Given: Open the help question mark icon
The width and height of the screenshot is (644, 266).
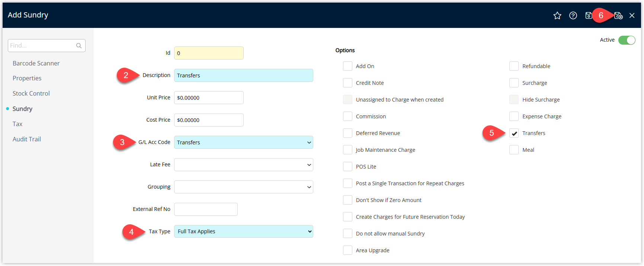Looking at the screenshot, I should (x=573, y=16).
